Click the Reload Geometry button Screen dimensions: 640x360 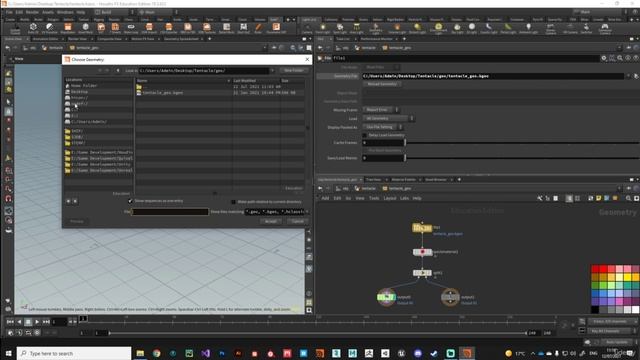[x=382, y=84]
